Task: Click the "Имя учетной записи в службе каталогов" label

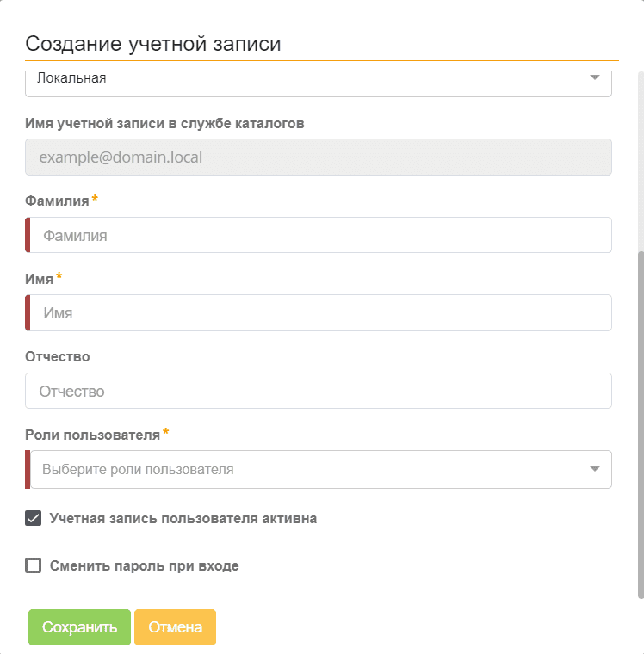Action: tap(164, 123)
